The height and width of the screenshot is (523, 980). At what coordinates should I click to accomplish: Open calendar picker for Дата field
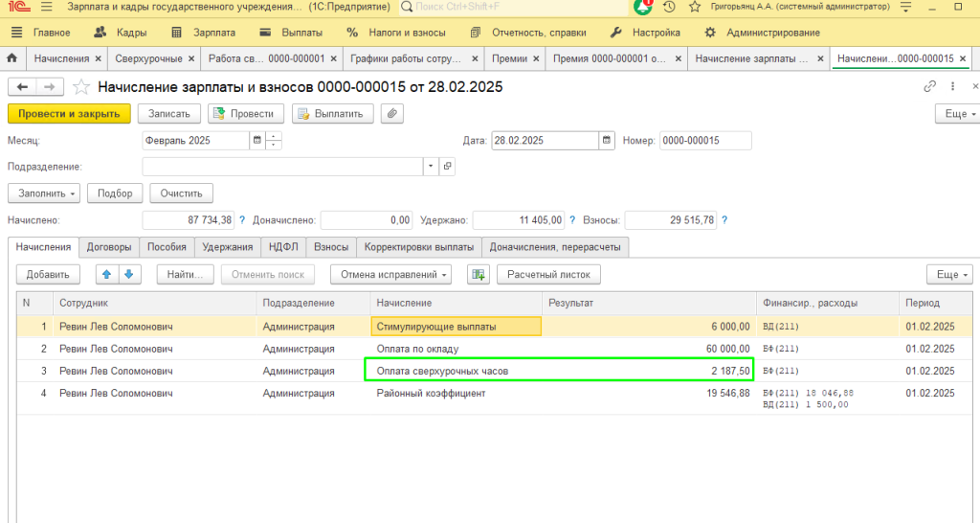pyautogui.click(x=606, y=141)
